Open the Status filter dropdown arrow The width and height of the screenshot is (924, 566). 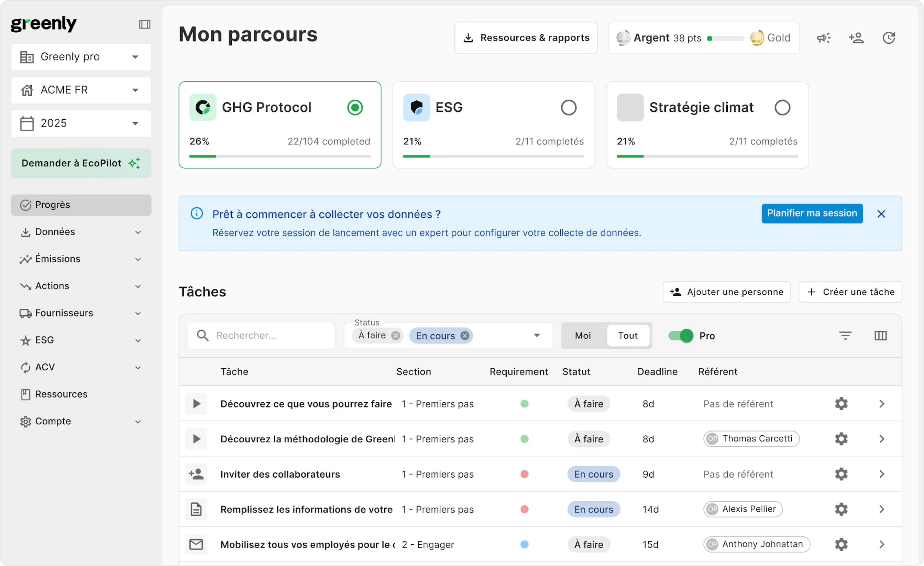coord(537,335)
